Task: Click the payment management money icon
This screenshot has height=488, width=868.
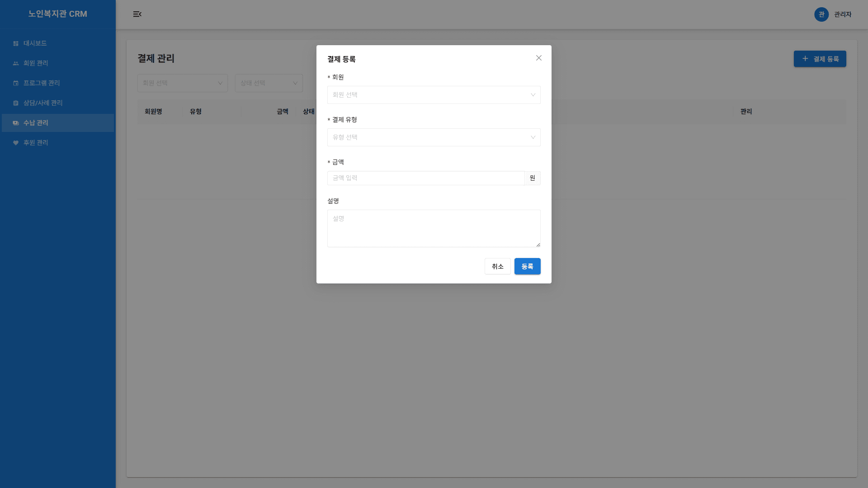Action: pyautogui.click(x=16, y=123)
